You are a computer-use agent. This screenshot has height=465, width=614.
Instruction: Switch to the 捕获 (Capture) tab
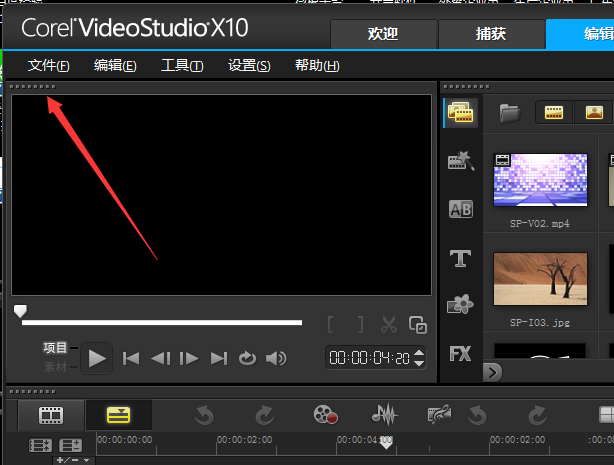tap(491, 33)
